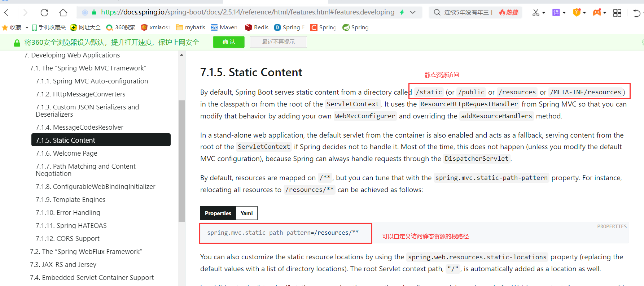Expand the shield wallet dropdown arrow

584,13
